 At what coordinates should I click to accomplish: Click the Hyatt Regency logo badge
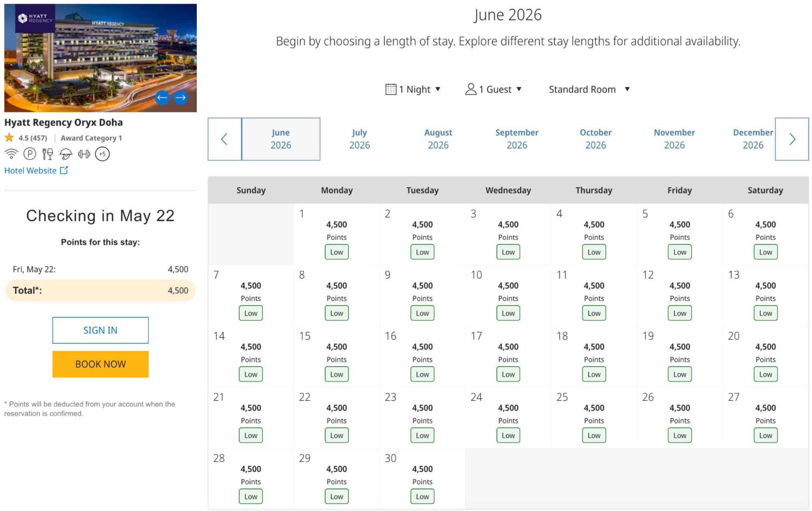[35, 18]
